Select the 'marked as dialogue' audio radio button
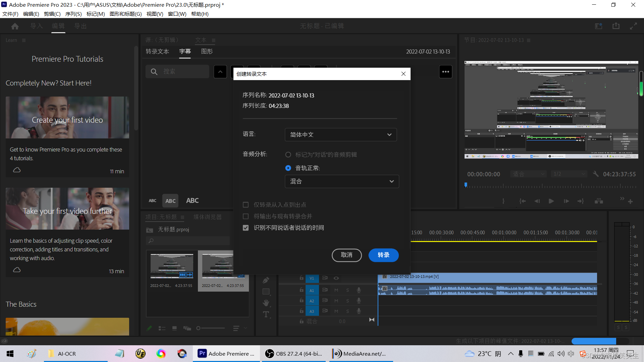 click(288, 155)
